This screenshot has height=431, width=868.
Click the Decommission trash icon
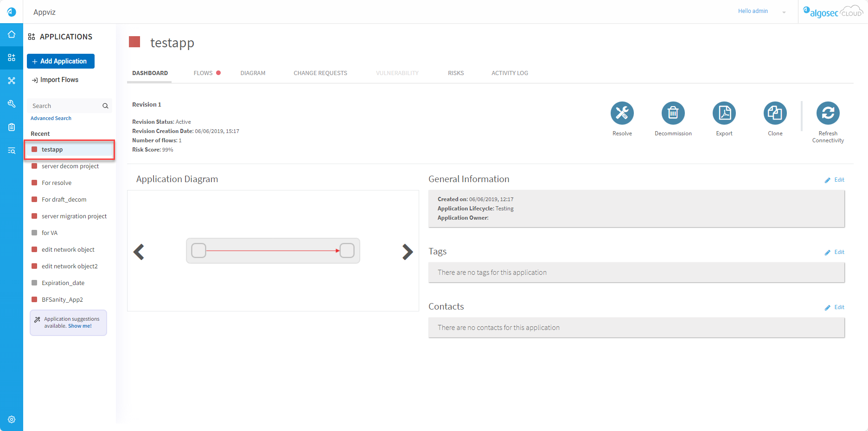point(673,113)
